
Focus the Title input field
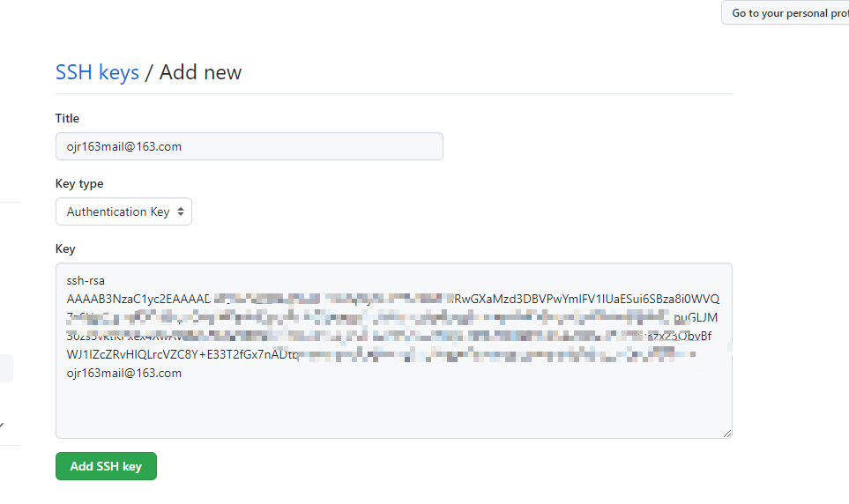(249, 146)
